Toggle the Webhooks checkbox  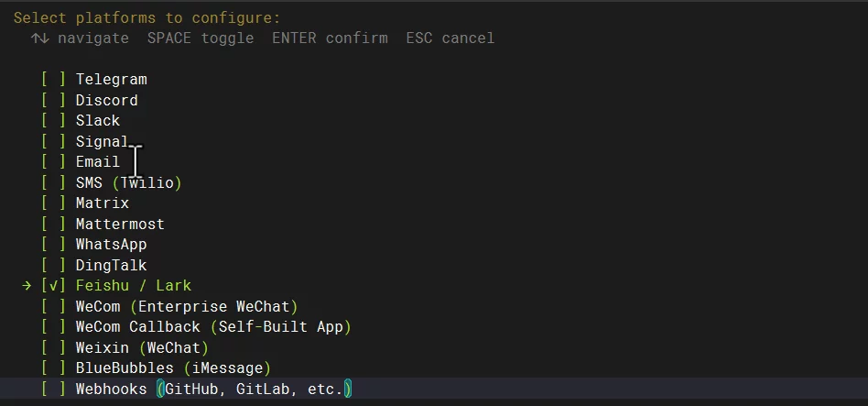pos(53,390)
